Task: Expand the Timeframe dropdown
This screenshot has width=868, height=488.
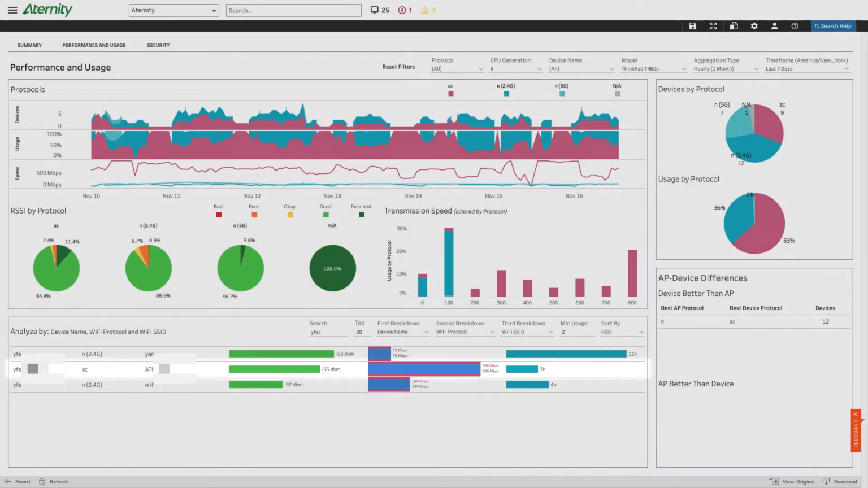Action: 807,68
